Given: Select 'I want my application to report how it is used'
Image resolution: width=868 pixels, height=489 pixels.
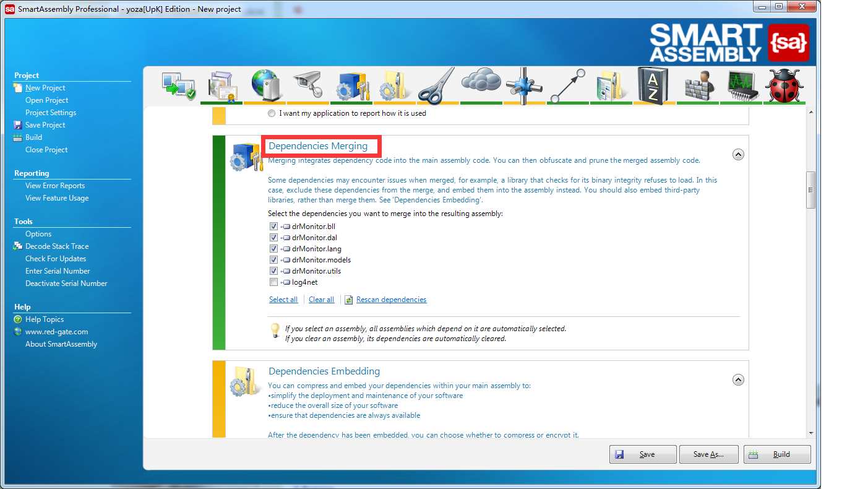Looking at the screenshot, I should (x=272, y=114).
